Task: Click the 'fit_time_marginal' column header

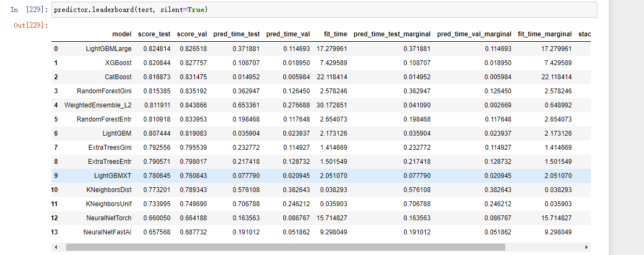Action: tap(545, 34)
